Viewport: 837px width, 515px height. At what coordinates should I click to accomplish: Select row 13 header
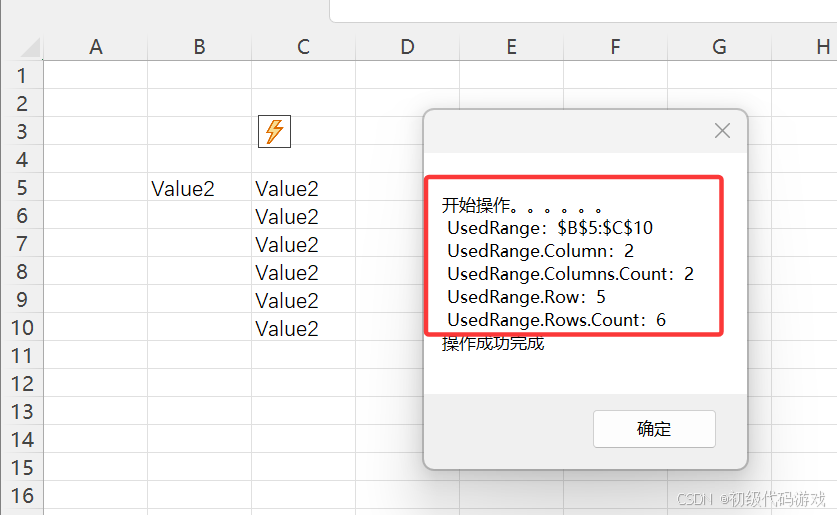click(x=22, y=411)
